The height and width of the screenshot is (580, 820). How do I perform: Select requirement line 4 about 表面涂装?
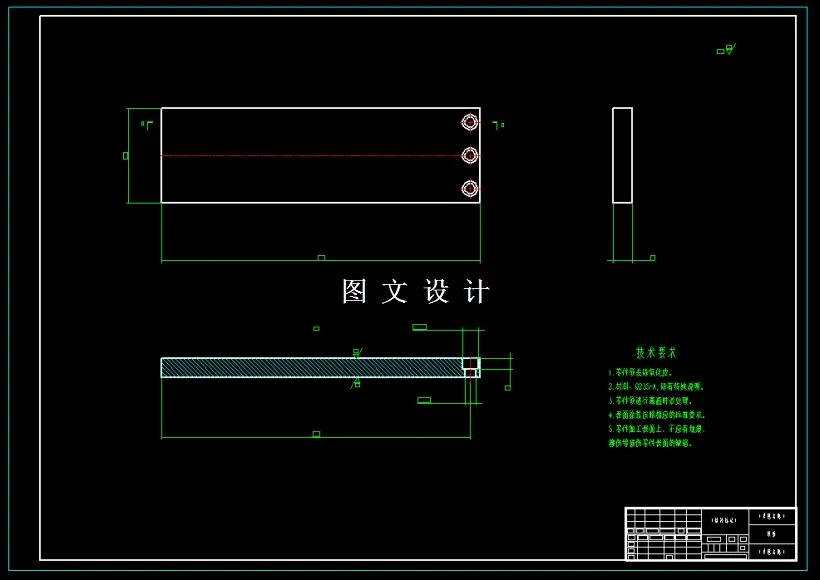click(x=657, y=415)
